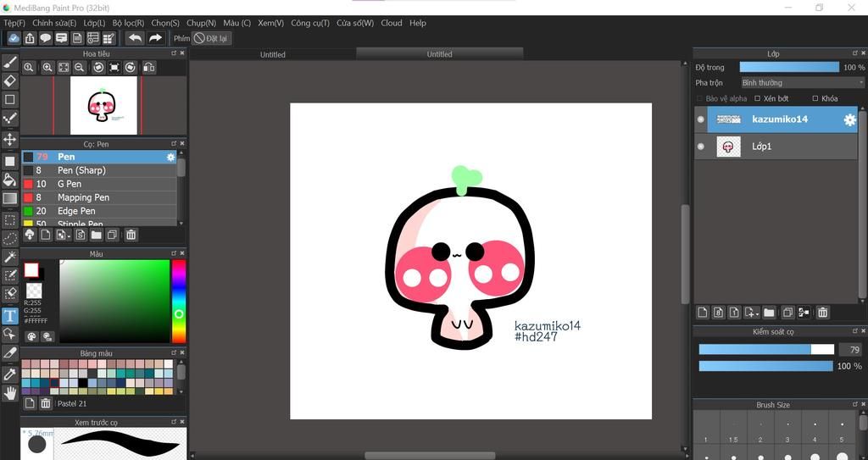Open brush folder icon in brush panel
This screenshot has height=460, width=868.
[x=97, y=236]
